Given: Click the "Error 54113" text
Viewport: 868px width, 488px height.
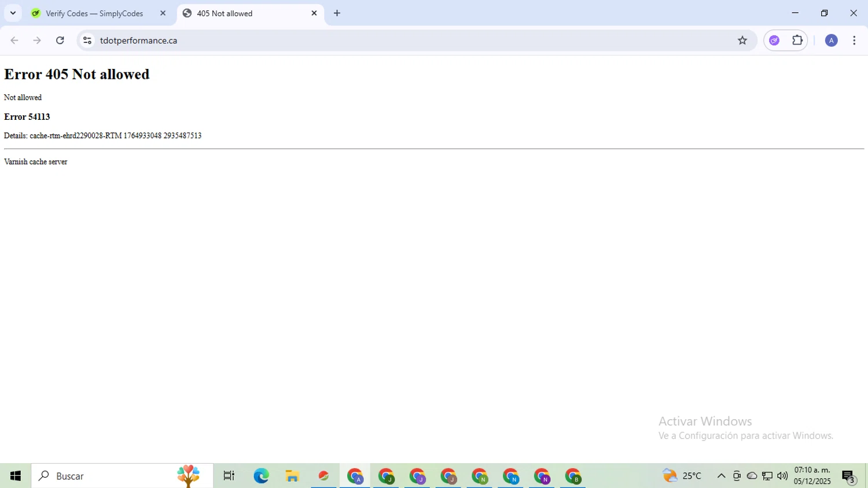Looking at the screenshot, I should [27, 117].
